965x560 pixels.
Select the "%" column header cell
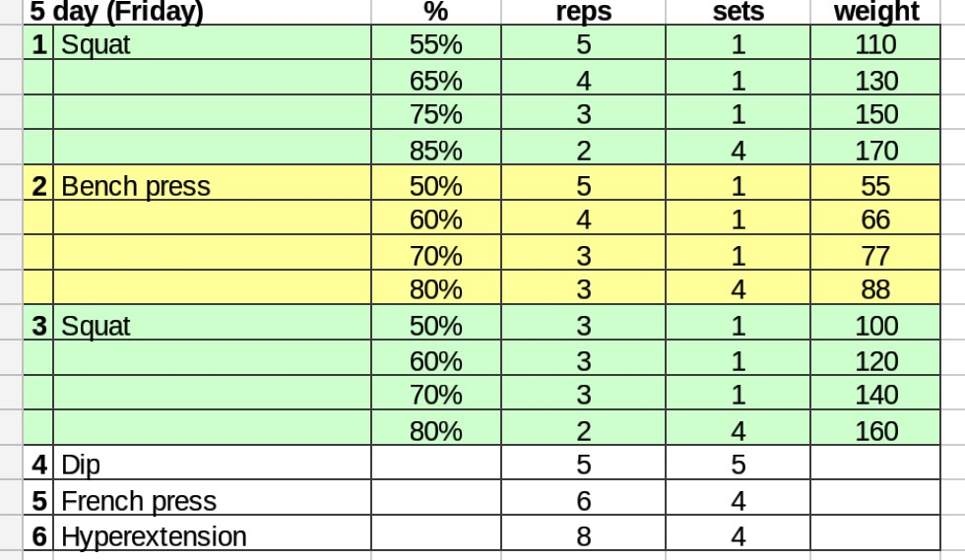coord(435,12)
